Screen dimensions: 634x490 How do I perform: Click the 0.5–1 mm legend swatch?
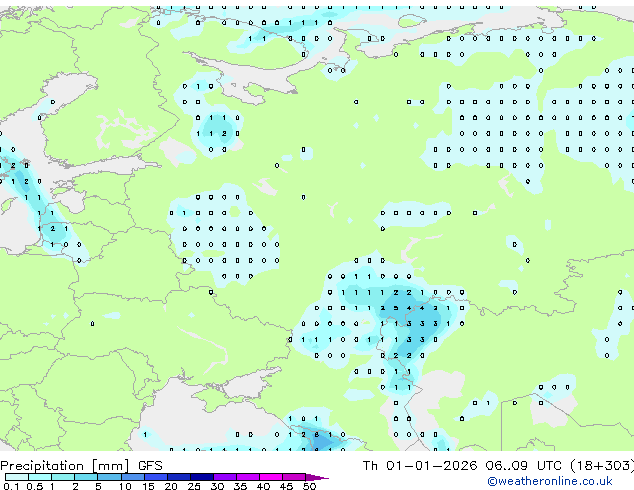point(40,477)
